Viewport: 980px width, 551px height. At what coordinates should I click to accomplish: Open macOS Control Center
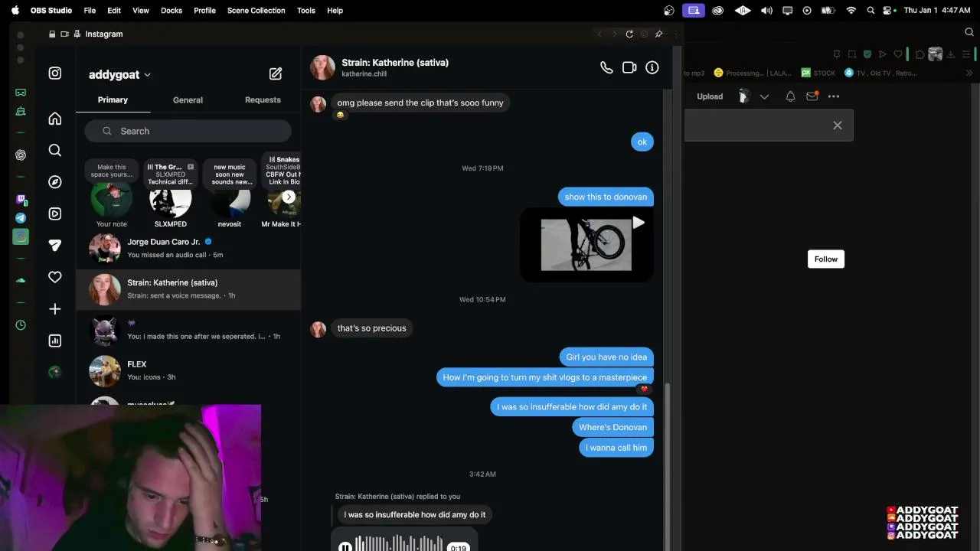click(889, 11)
